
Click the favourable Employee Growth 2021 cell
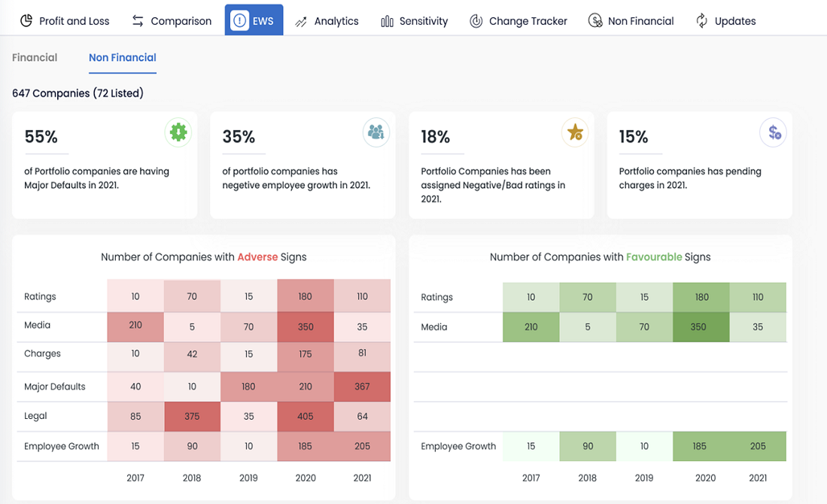click(757, 446)
